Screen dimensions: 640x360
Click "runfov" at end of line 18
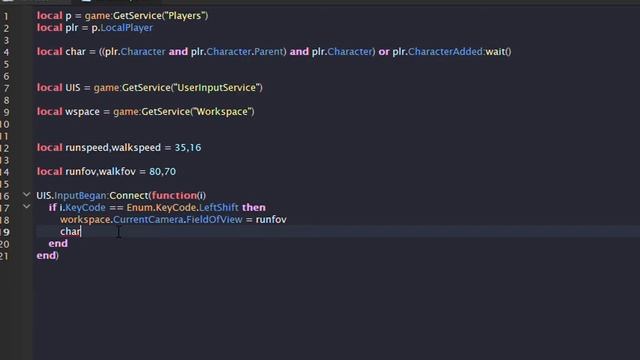coord(271,220)
